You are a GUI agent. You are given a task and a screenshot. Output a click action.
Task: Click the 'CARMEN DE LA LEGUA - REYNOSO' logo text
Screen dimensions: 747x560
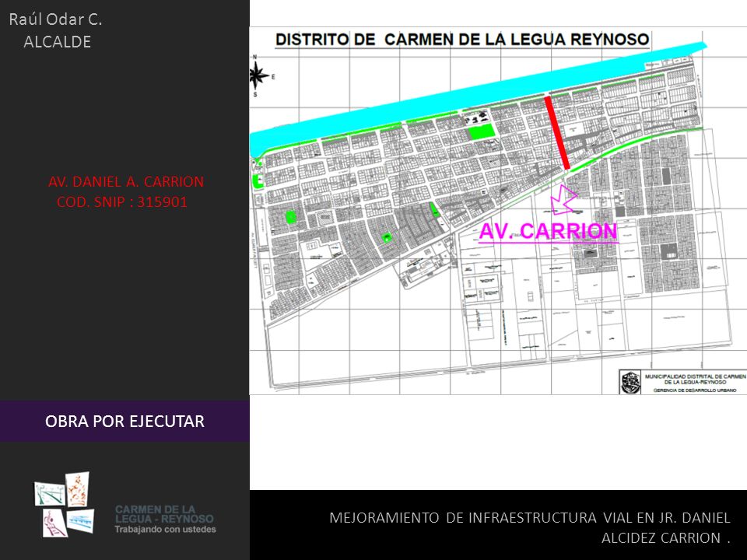pos(164,514)
